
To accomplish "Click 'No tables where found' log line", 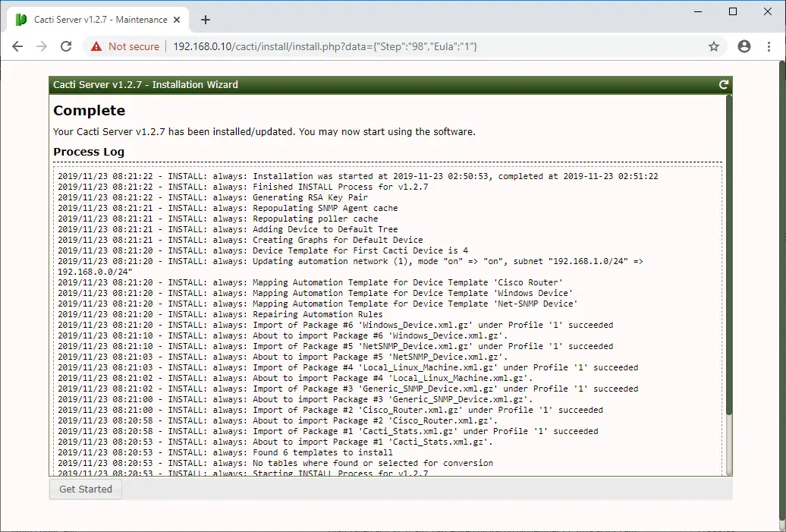I will pos(275,463).
